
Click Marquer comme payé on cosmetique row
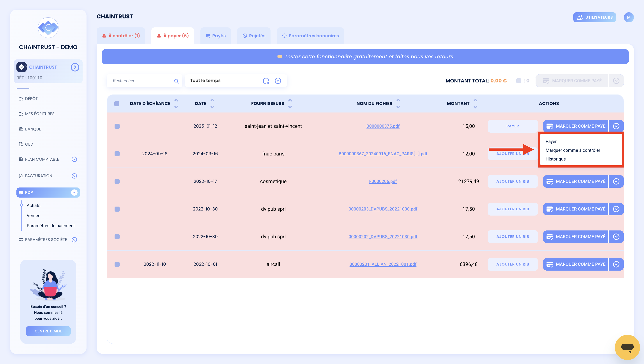pyautogui.click(x=575, y=181)
